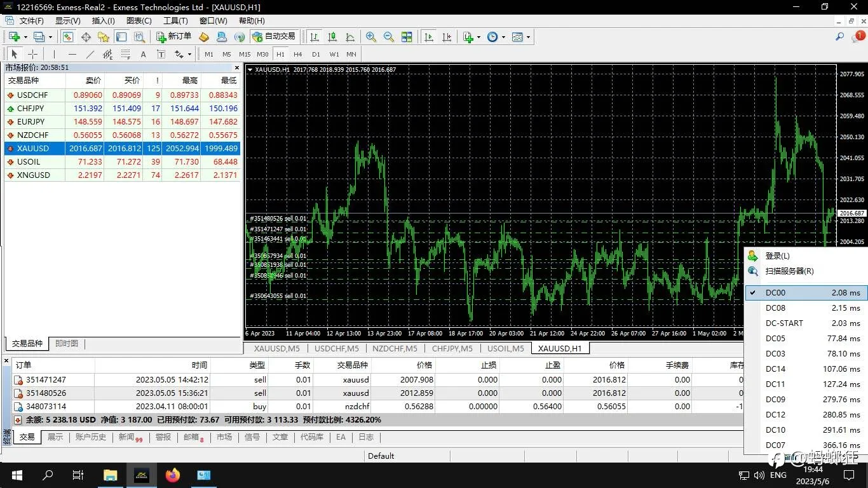
Task: Open the Strategy Tester magnifier icon
Action: [x=139, y=37]
